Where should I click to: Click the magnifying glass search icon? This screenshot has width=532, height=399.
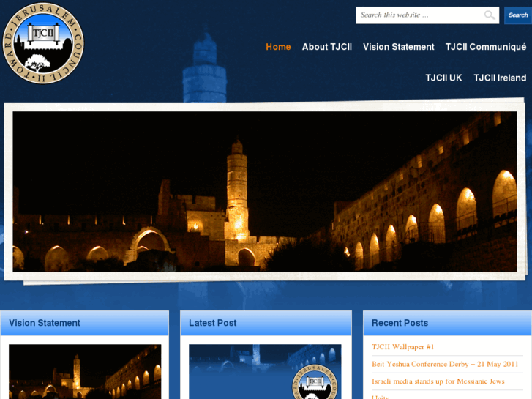tap(490, 15)
